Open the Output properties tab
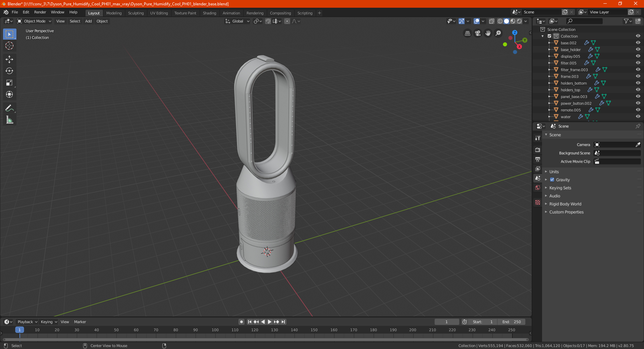 [x=538, y=159]
